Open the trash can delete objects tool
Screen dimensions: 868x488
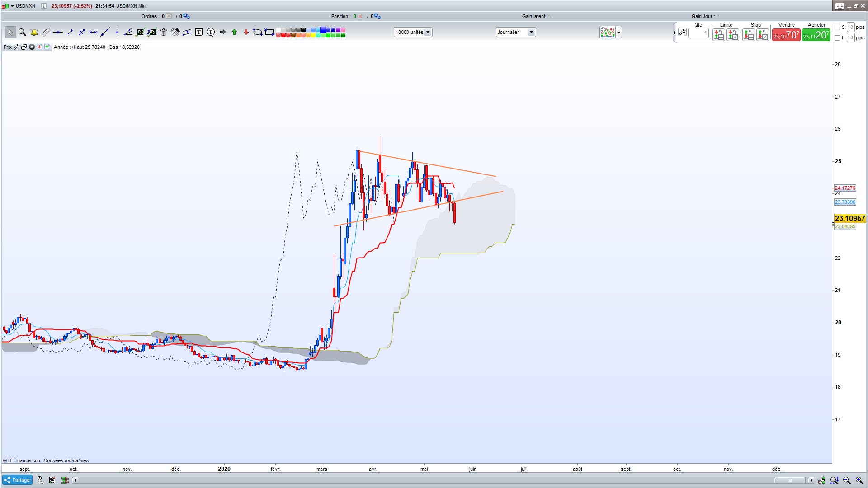click(x=164, y=32)
